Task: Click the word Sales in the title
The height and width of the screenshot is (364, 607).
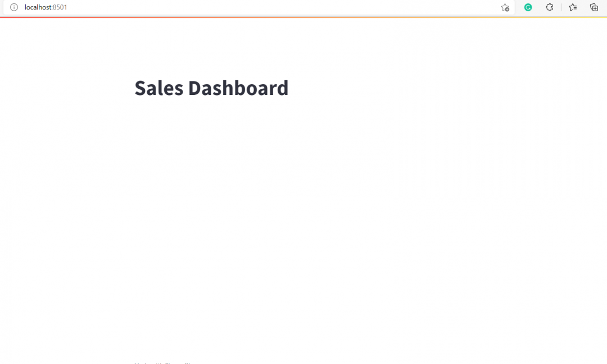Action: click(x=158, y=88)
